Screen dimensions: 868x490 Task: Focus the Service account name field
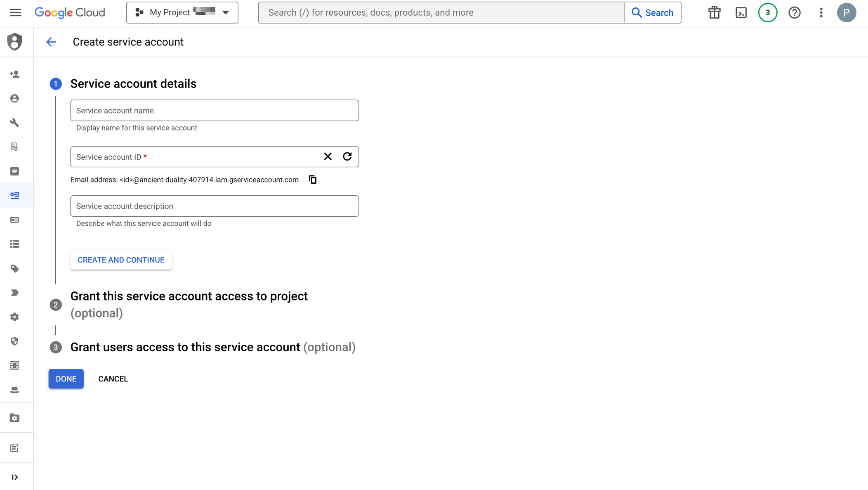pos(215,111)
